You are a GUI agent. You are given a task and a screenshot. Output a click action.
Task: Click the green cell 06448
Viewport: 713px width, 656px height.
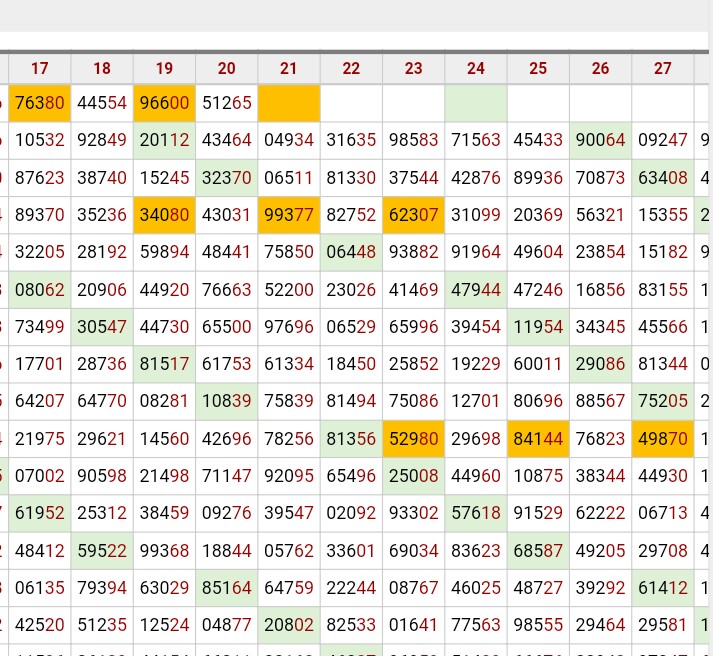351,252
